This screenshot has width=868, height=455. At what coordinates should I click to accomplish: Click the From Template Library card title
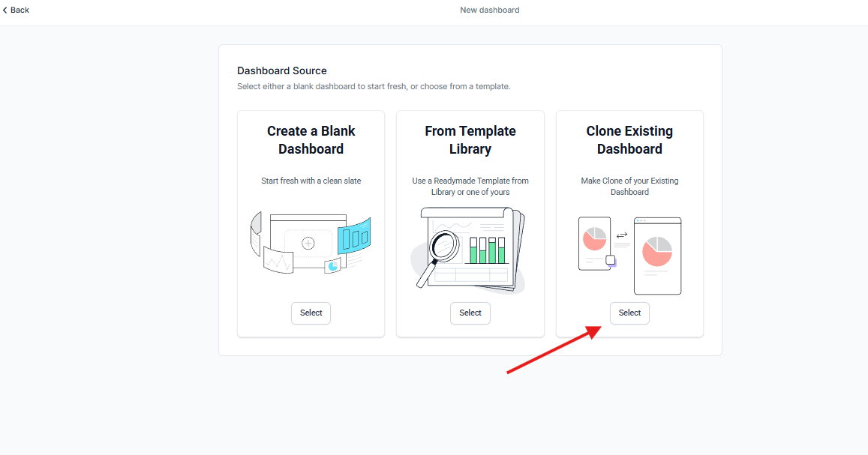[x=470, y=140]
